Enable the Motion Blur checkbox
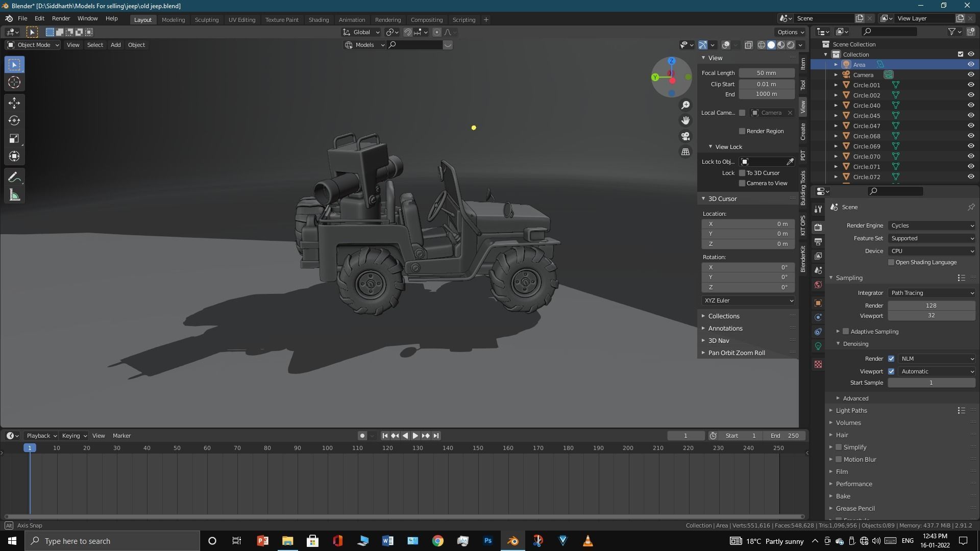Screen dimensions: 980x551 pos(839,459)
